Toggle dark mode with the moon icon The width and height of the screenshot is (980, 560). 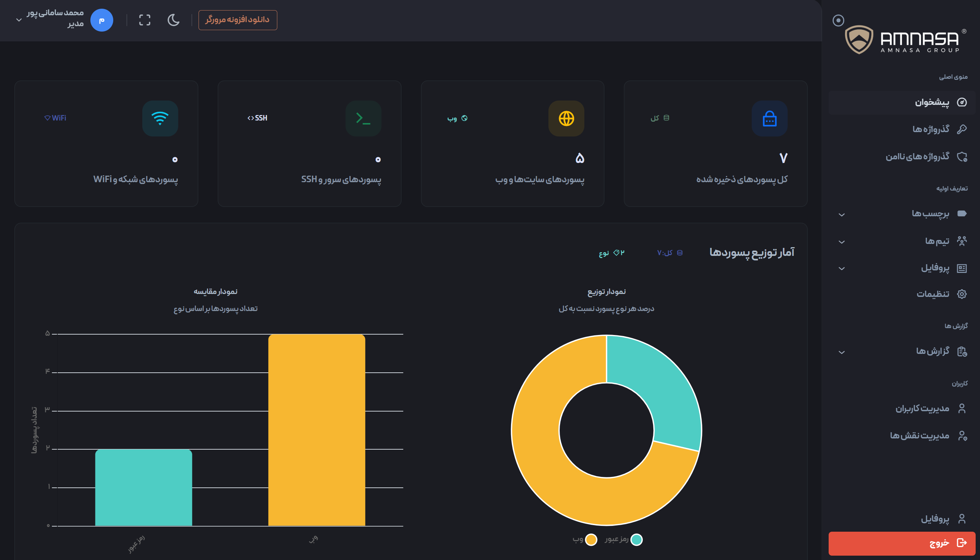click(x=173, y=20)
